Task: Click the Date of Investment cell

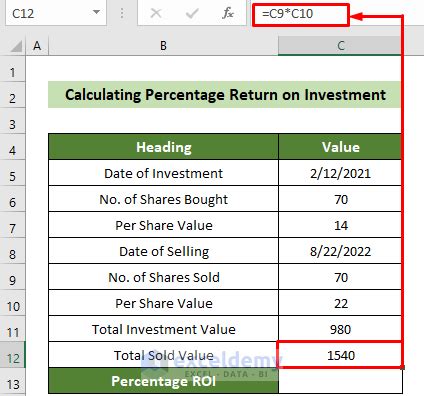Action: click(163, 173)
